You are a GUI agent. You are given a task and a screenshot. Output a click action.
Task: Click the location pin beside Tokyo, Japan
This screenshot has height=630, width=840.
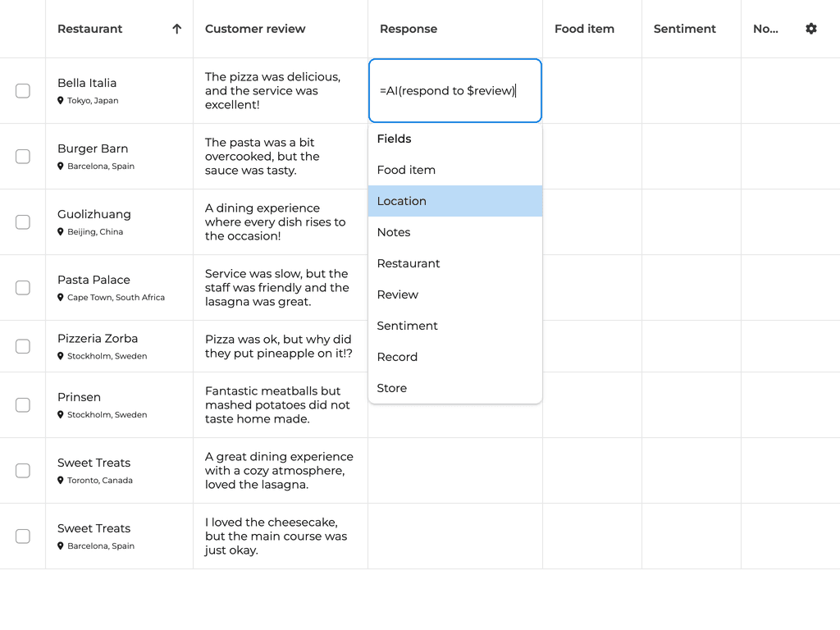[x=61, y=101]
